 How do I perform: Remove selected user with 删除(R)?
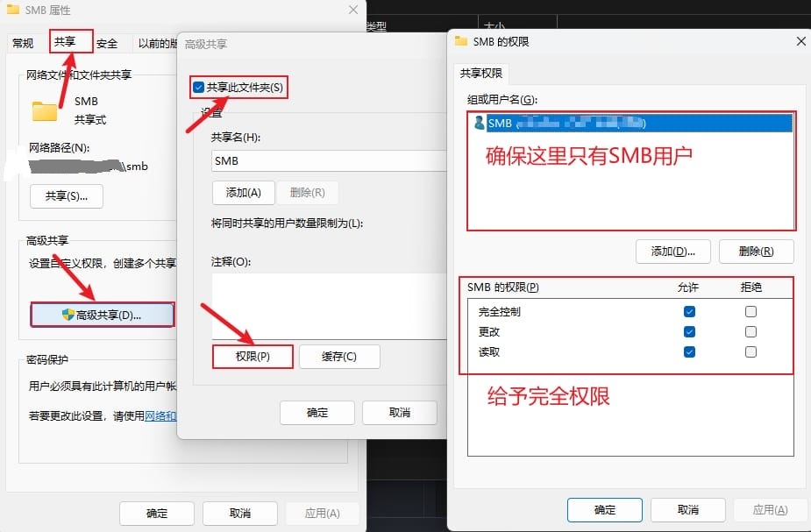[x=756, y=252]
